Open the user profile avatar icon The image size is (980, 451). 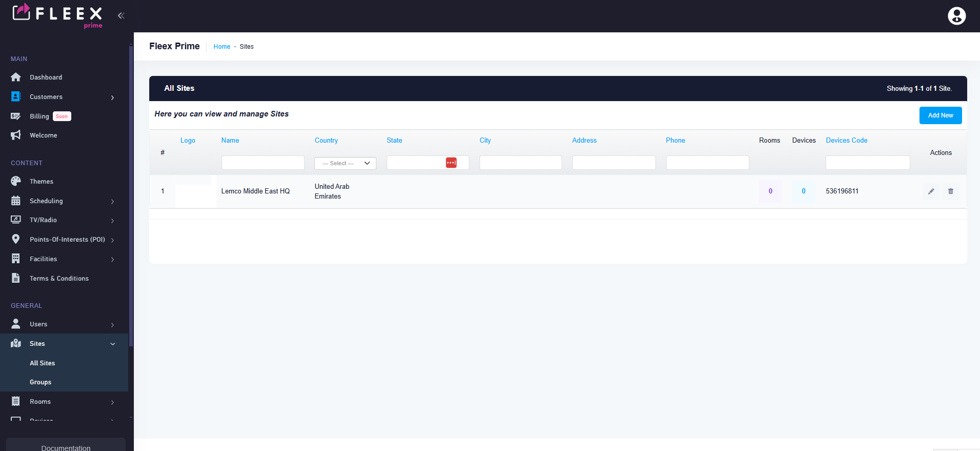click(956, 16)
